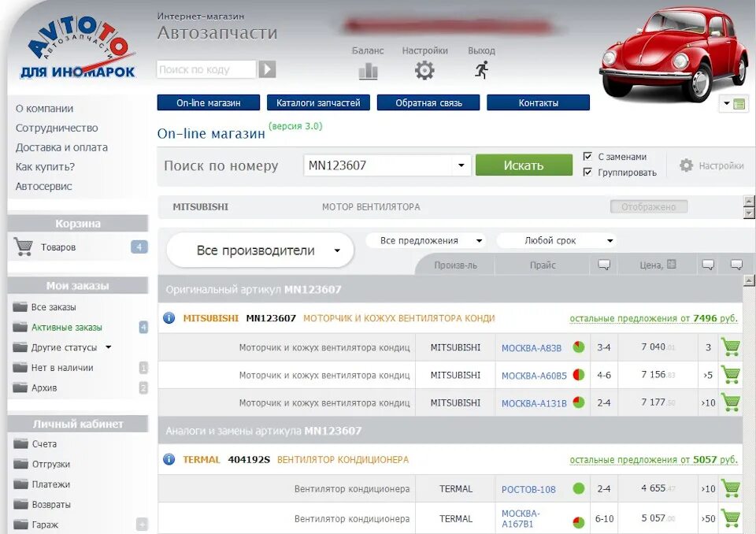
Task: Open the Все предложения dropdown
Action: (425, 240)
